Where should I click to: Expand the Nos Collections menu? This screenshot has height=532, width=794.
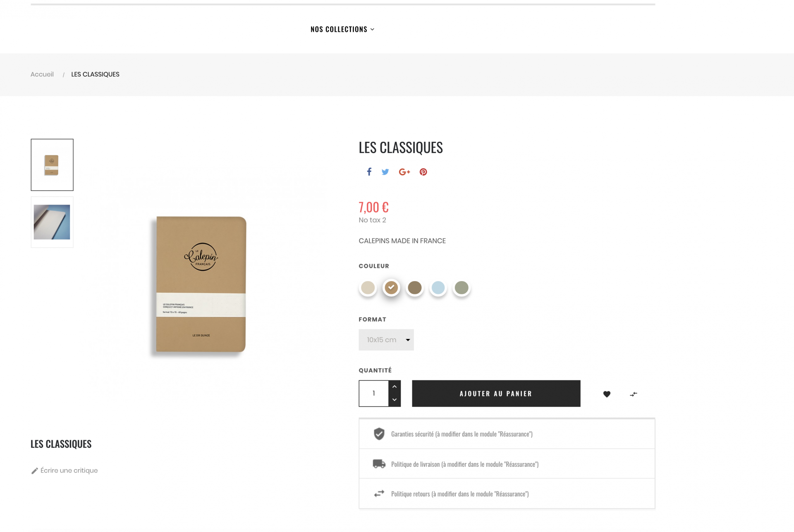coord(342,29)
